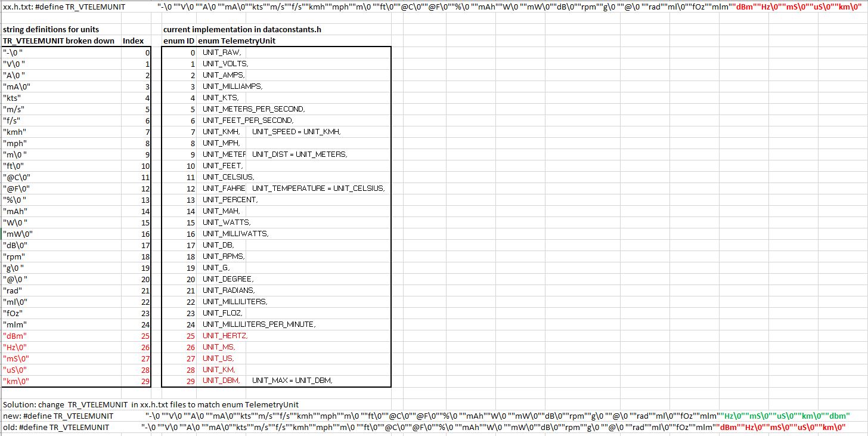Screen dimensions: 868x436
Task: Select the UNIT_MILLIAMPS, cell
Action: (232, 86)
